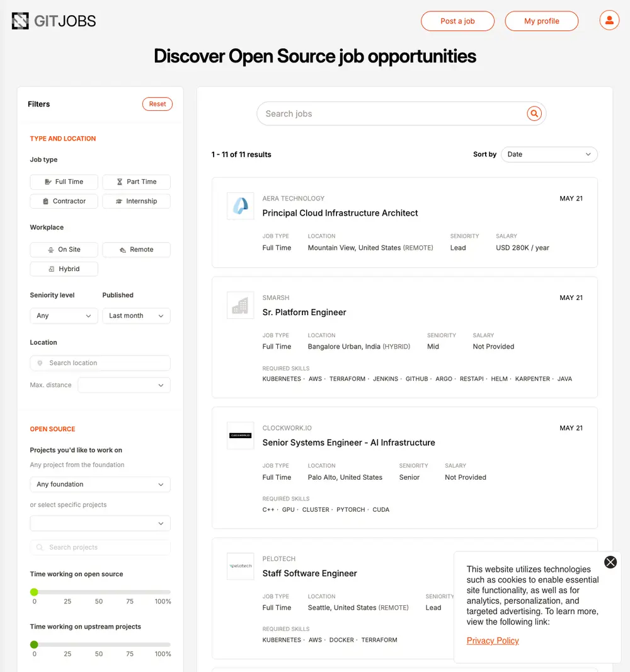This screenshot has width=630, height=672.
Task: Click the orange search magnifier icon
Action: 534,113
